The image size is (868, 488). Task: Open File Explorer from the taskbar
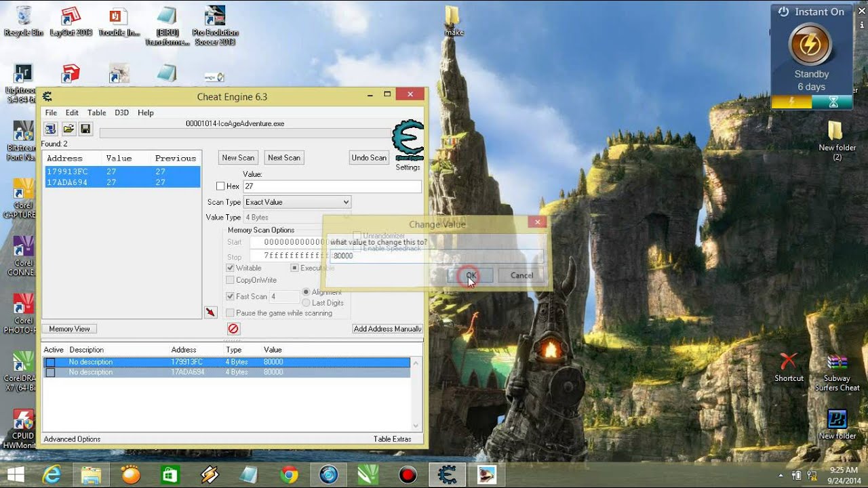(x=91, y=474)
